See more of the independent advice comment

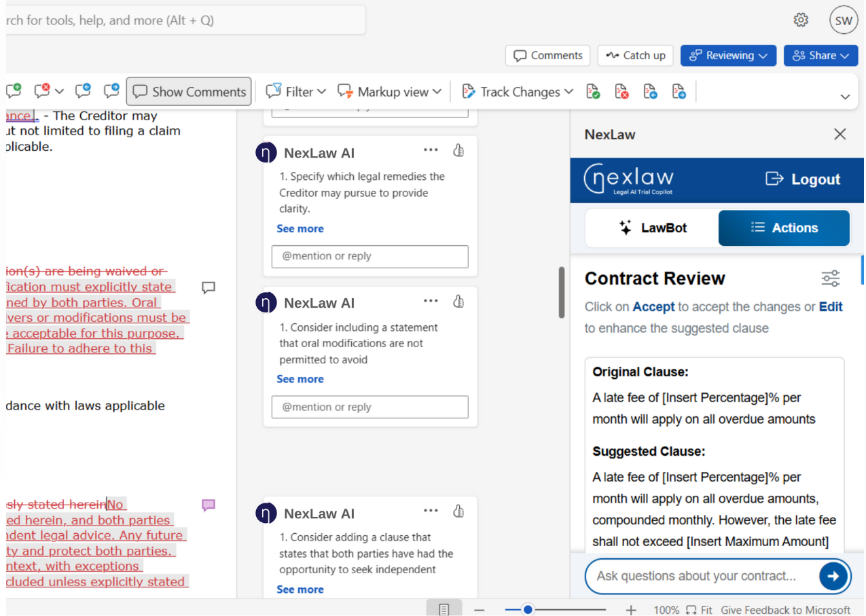click(x=300, y=590)
